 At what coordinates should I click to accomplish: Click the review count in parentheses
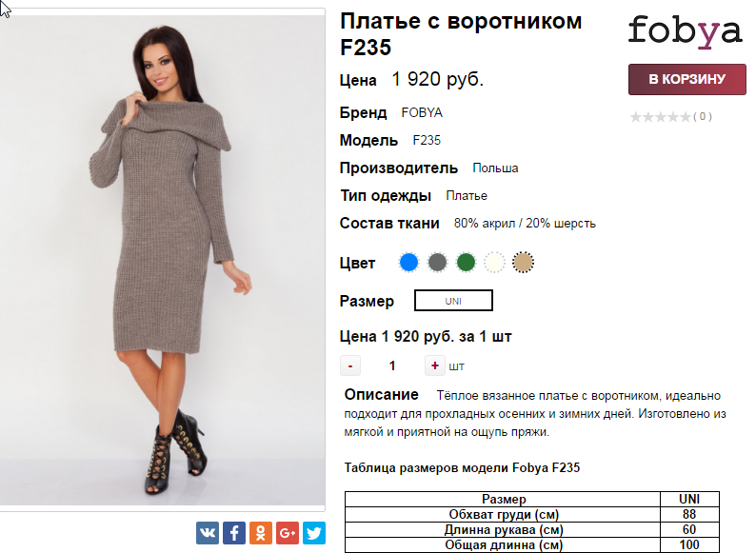(x=703, y=117)
